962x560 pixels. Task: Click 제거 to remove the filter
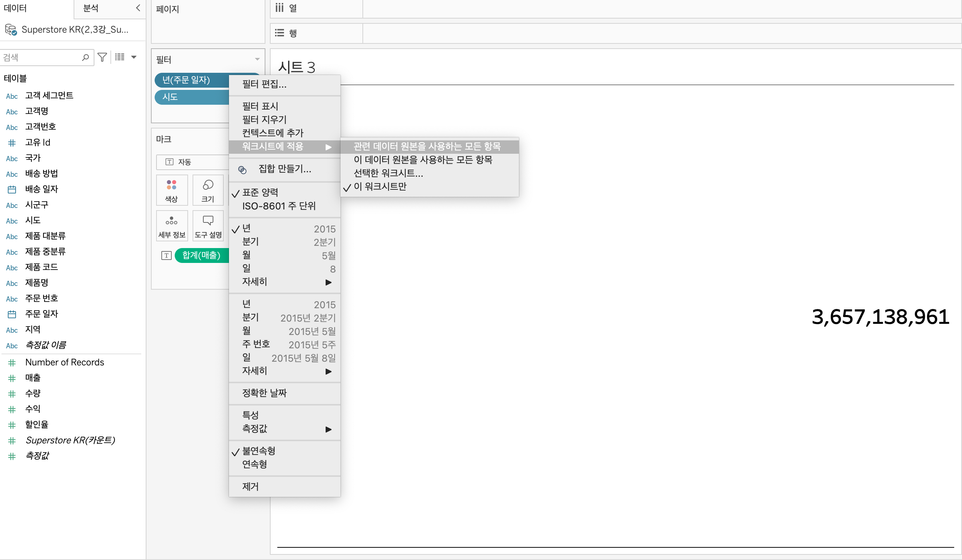[250, 486]
